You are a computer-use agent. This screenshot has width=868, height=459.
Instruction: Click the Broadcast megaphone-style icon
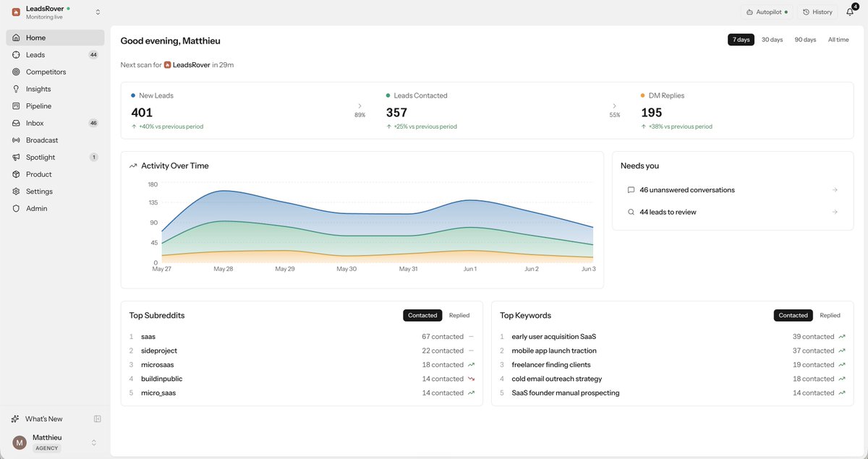point(16,140)
